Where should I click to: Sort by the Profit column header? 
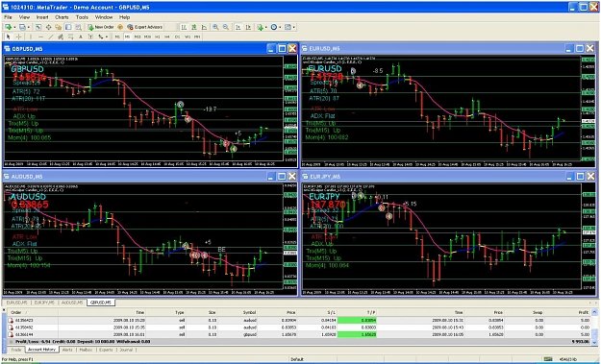point(584,312)
